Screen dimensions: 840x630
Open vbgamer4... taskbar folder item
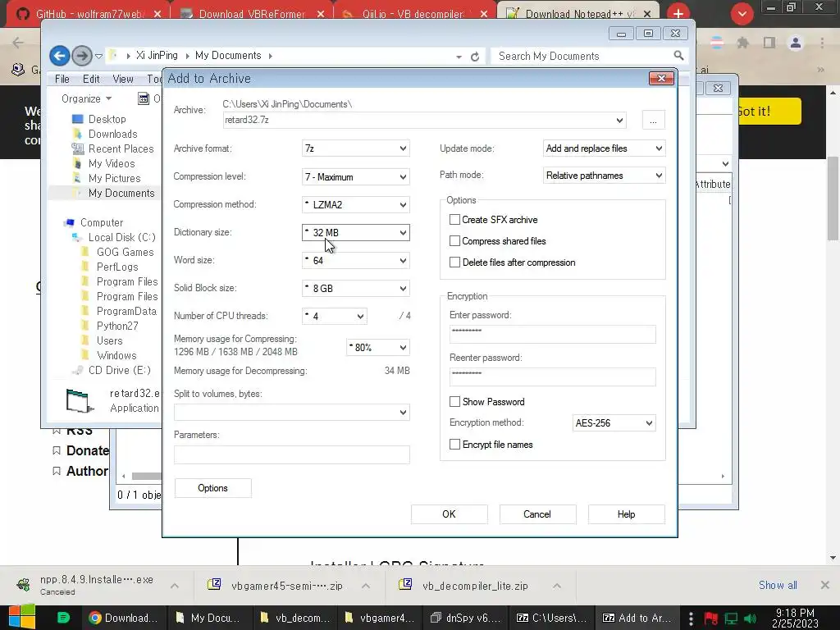coord(381,618)
